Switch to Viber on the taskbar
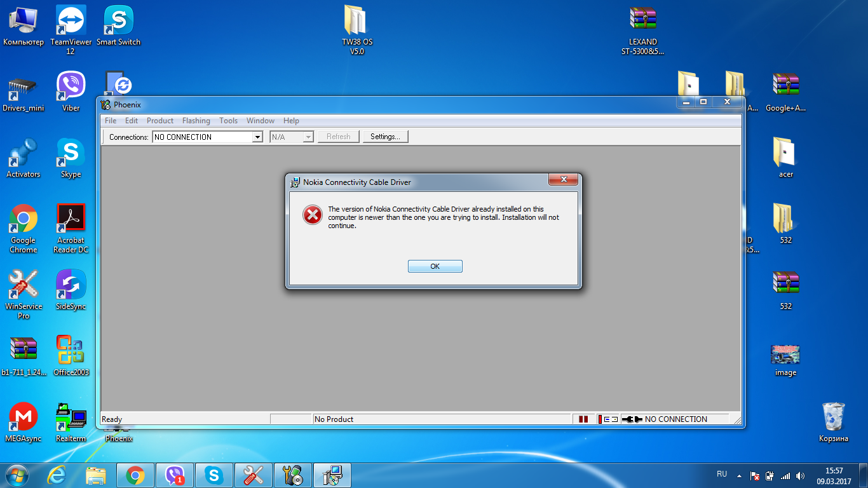This screenshot has height=488, width=868. click(174, 475)
